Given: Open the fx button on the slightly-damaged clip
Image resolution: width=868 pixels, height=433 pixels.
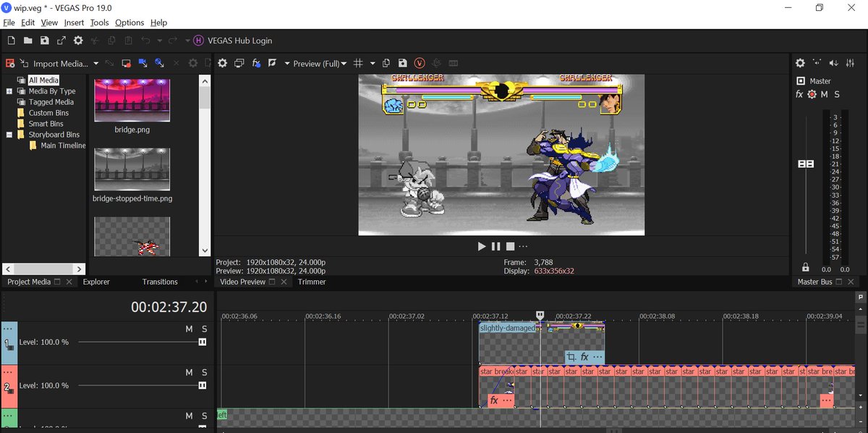Looking at the screenshot, I should [x=584, y=357].
